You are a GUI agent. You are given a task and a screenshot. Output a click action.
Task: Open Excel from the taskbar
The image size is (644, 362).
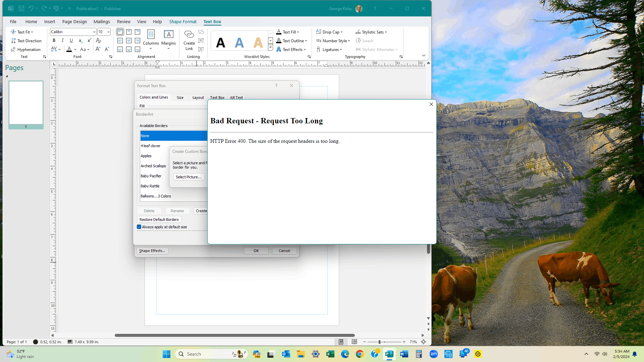coord(330,354)
